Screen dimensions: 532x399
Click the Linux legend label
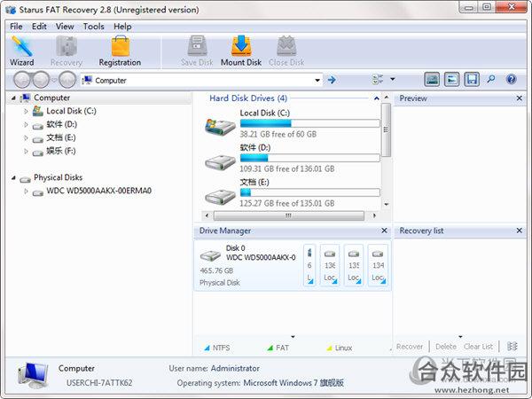pyautogui.click(x=343, y=348)
